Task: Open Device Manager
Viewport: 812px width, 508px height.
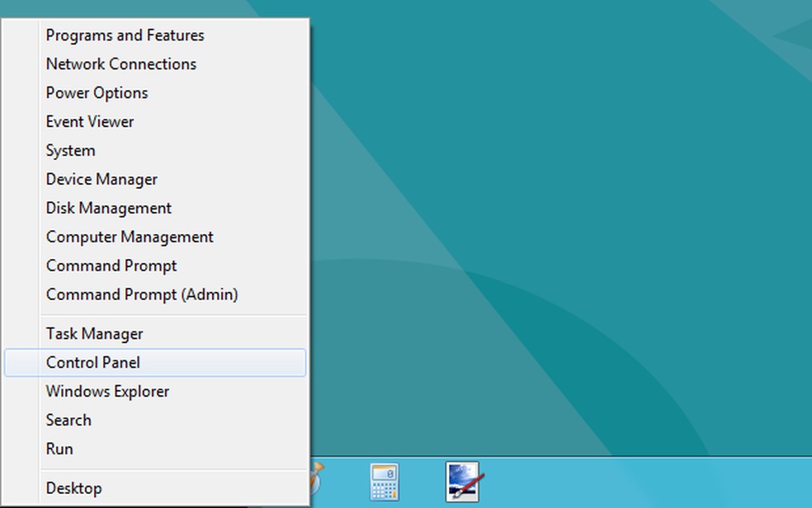Action: (155, 180)
